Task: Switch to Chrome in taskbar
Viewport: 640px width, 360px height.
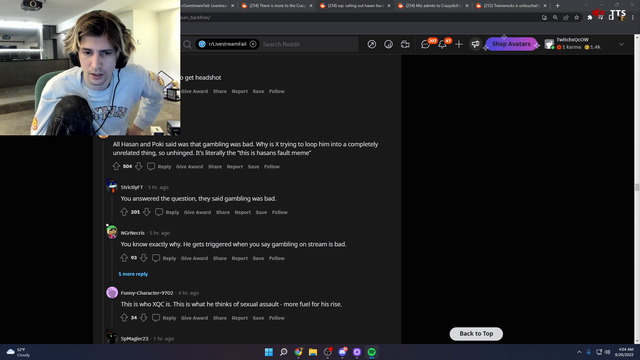Action: coord(298,352)
